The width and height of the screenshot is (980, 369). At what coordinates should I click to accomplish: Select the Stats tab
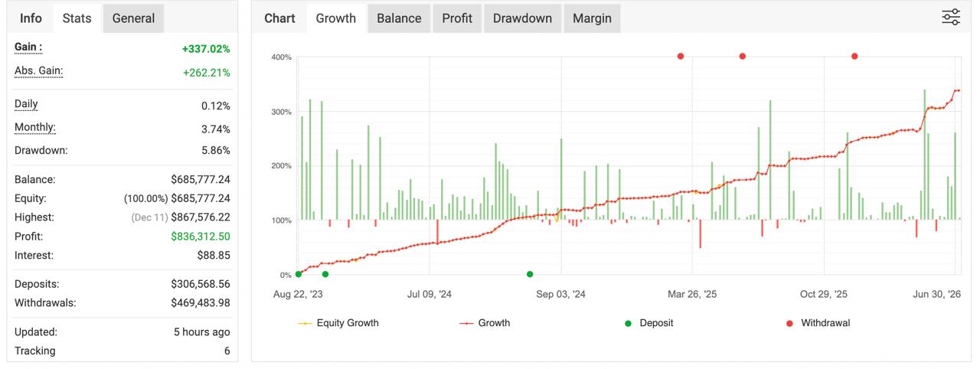pos(77,18)
